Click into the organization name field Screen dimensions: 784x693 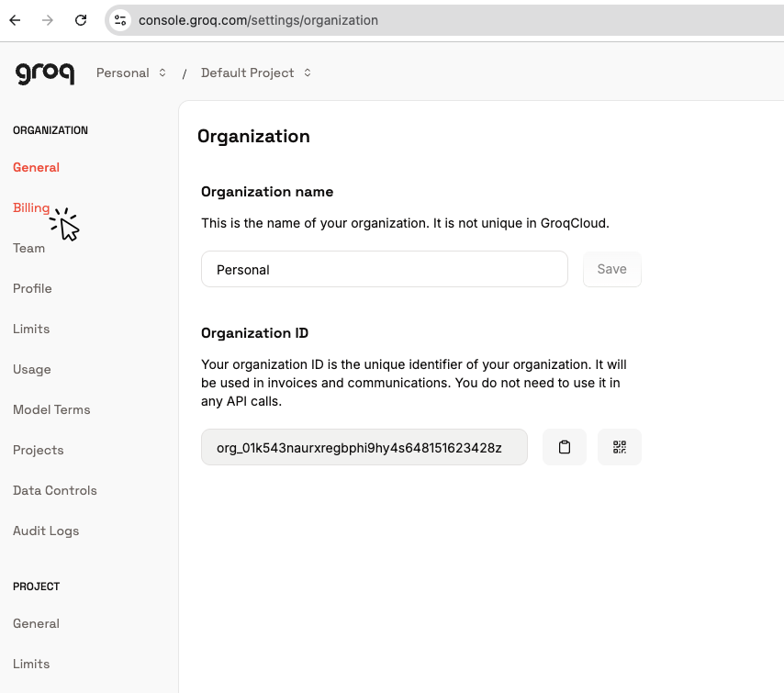pyautogui.click(x=384, y=269)
